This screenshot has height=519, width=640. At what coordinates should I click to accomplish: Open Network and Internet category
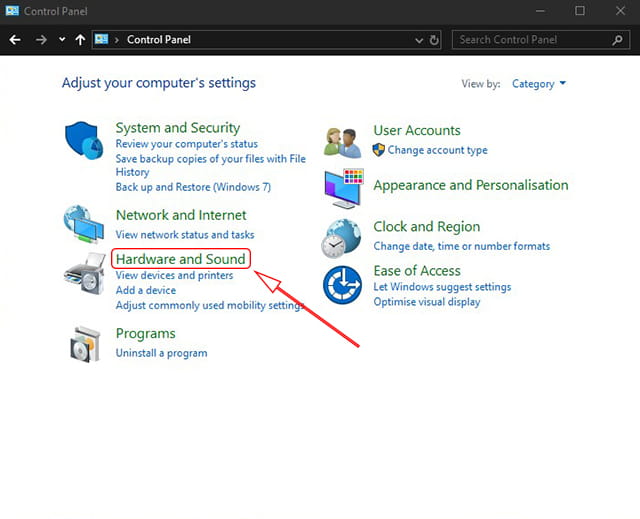coord(181,215)
